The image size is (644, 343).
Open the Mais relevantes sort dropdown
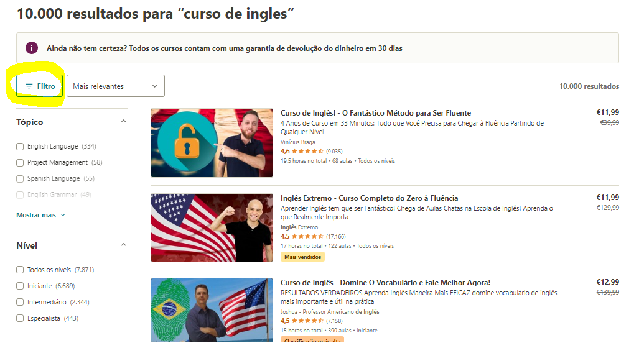[x=115, y=86]
